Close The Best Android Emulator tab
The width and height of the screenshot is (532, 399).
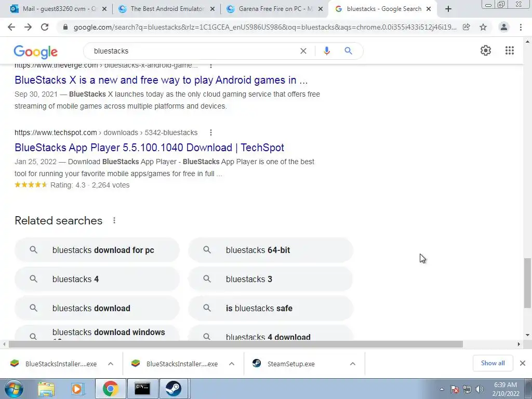212,9
